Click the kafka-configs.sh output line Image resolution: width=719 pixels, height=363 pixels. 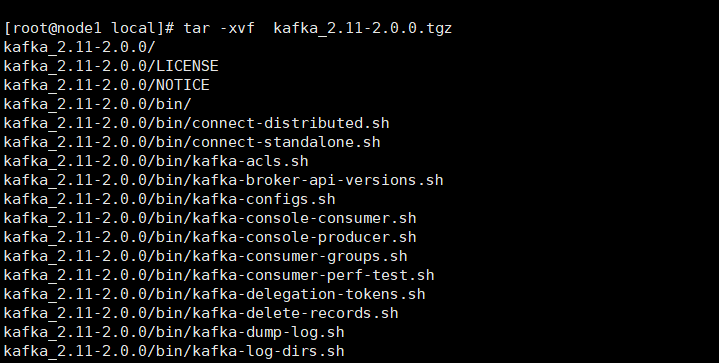click(x=170, y=199)
